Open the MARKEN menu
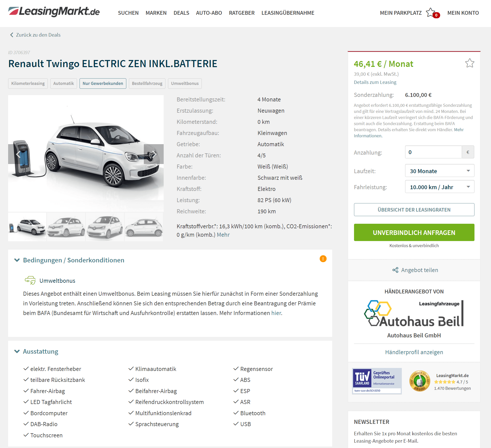 click(x=156, y=13)
